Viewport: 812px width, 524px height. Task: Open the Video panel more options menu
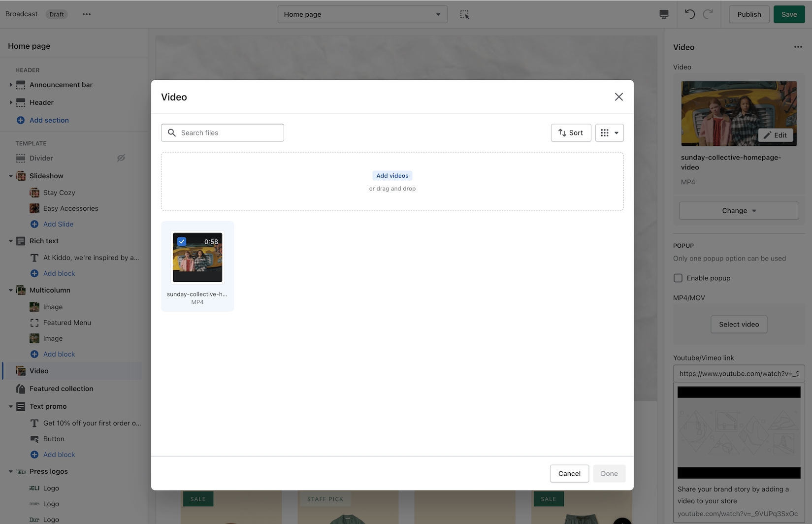click(798, 47)
